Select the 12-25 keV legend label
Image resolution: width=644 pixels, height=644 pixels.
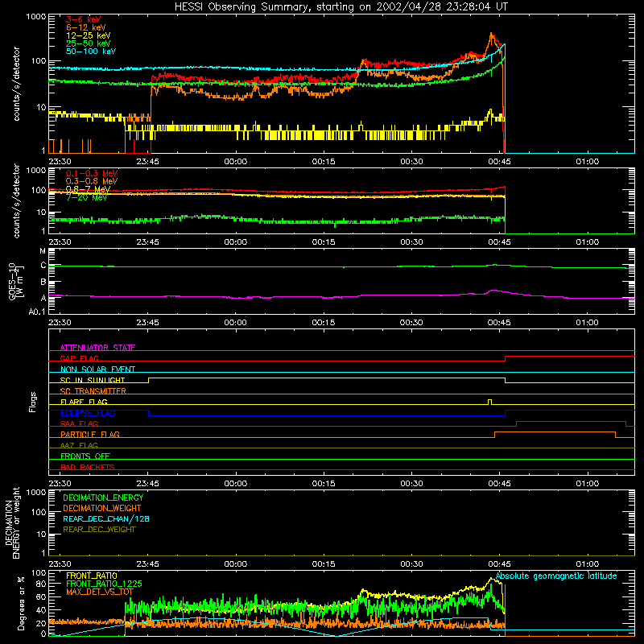(89, 35)
